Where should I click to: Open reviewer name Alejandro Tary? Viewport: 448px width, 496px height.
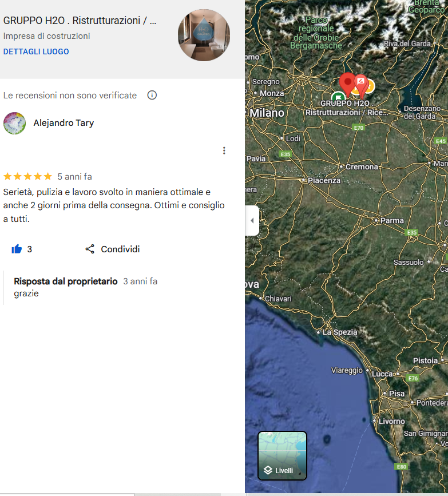(x=64, y=123)
